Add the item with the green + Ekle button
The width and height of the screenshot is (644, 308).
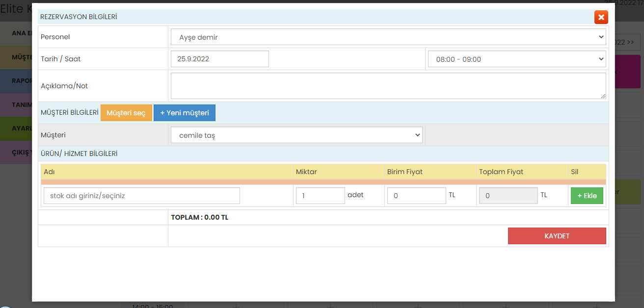click(x=587, y=196)
